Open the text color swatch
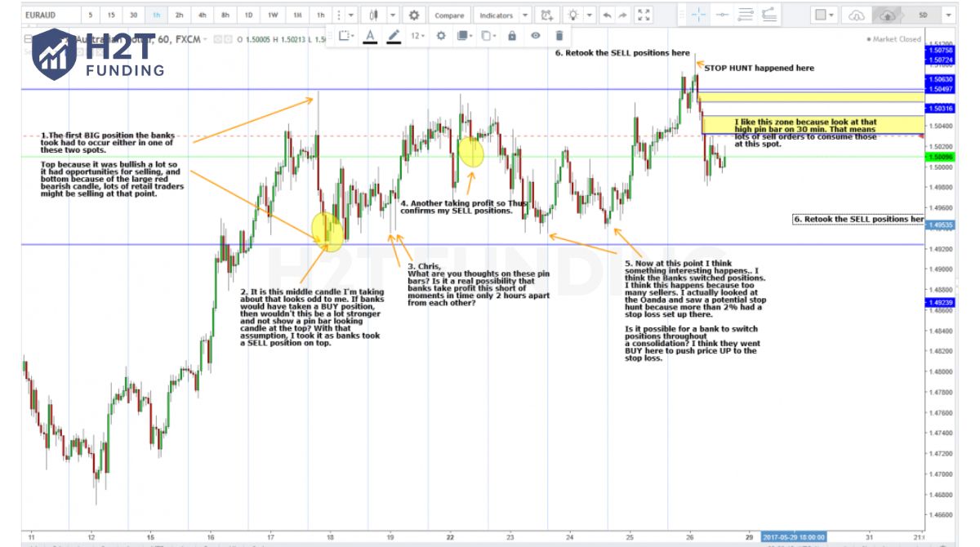The height and width of the screenshot is (547, 980). point(370,35)
